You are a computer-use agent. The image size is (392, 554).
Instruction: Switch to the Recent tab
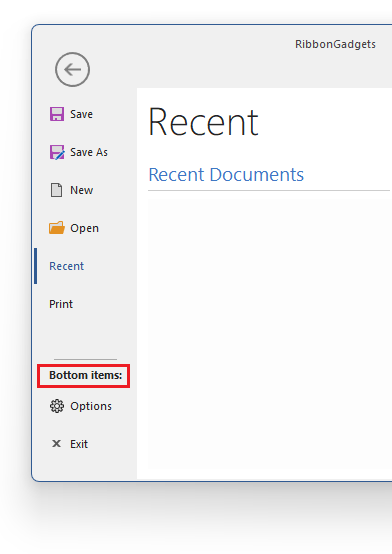pyautogui.click(x=86, y=266)
